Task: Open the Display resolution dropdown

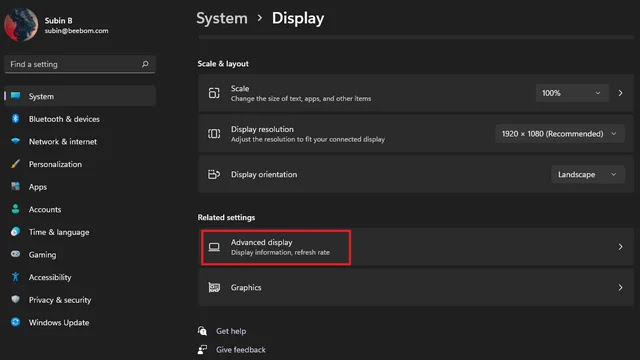Action: click(560, 134)
